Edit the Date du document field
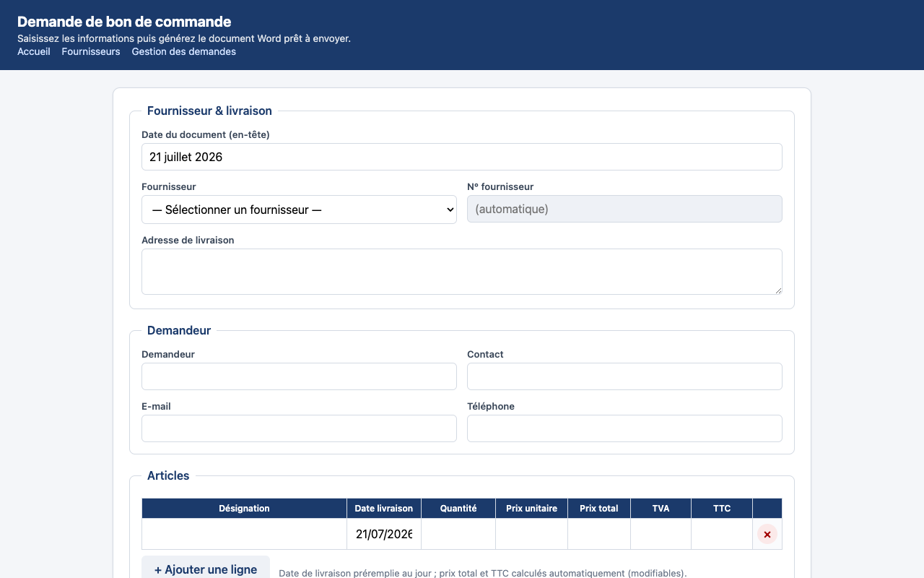The height and width of the screenshot is (578, 924). [462, 157]
